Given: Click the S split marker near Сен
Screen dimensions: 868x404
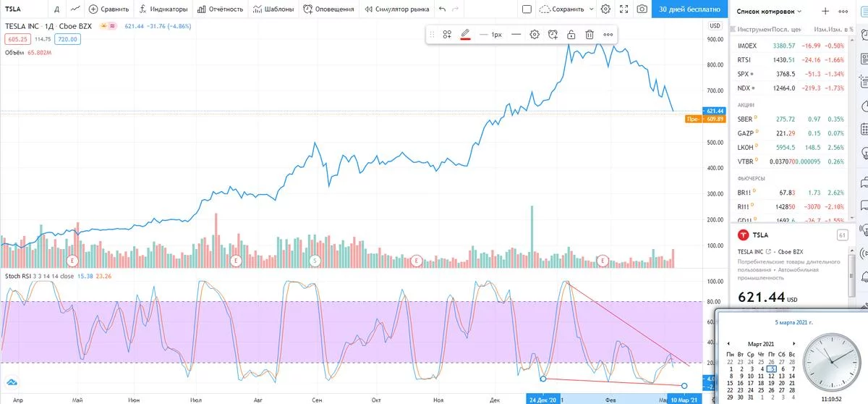Looking at the screenshot, I should click(315, 260).
